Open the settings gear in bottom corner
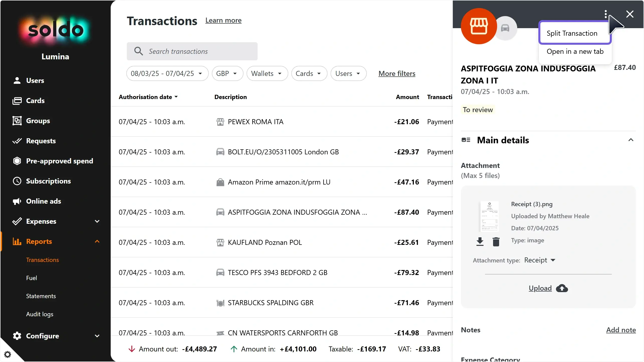644x362 pixels. click(x=8, y=354)
